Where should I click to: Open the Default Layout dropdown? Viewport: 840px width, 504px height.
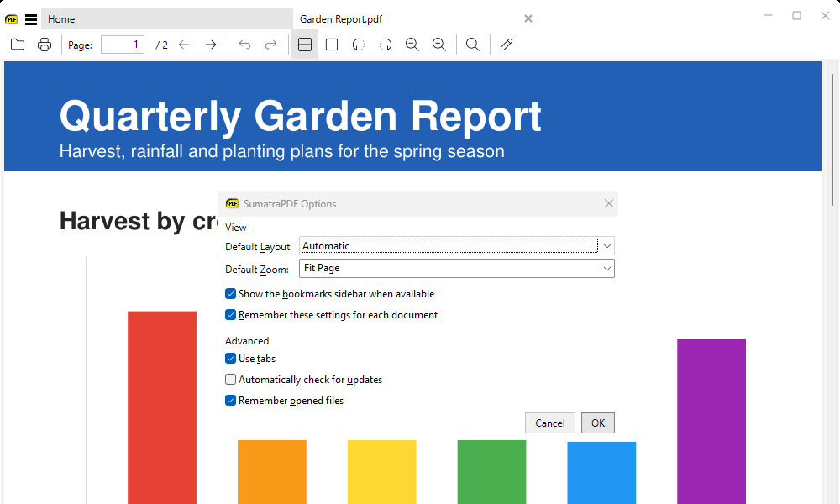[456, 246]
